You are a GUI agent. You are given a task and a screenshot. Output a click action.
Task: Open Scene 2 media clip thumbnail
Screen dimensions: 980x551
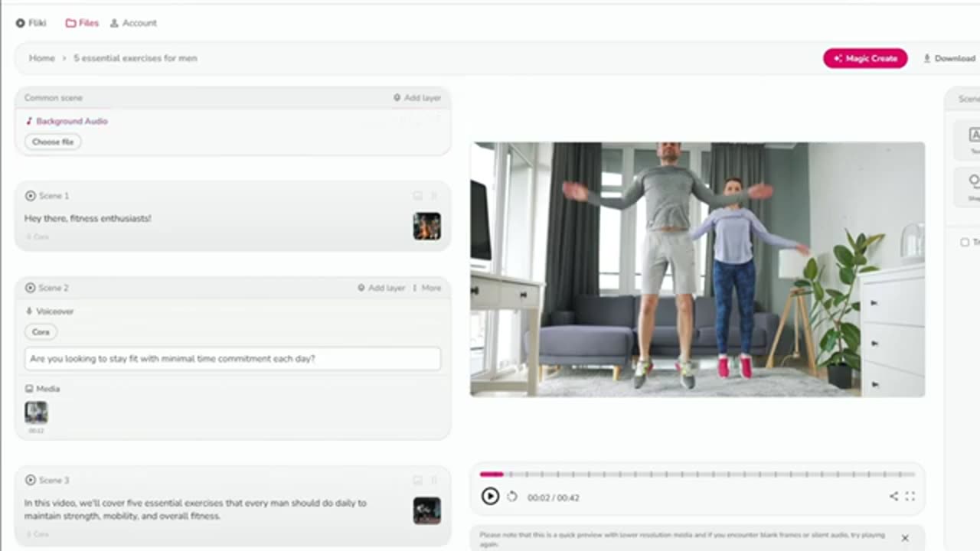(36, 412)
